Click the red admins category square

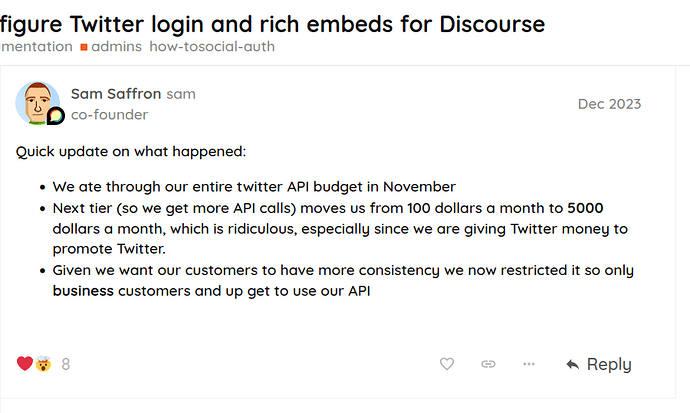84,47
